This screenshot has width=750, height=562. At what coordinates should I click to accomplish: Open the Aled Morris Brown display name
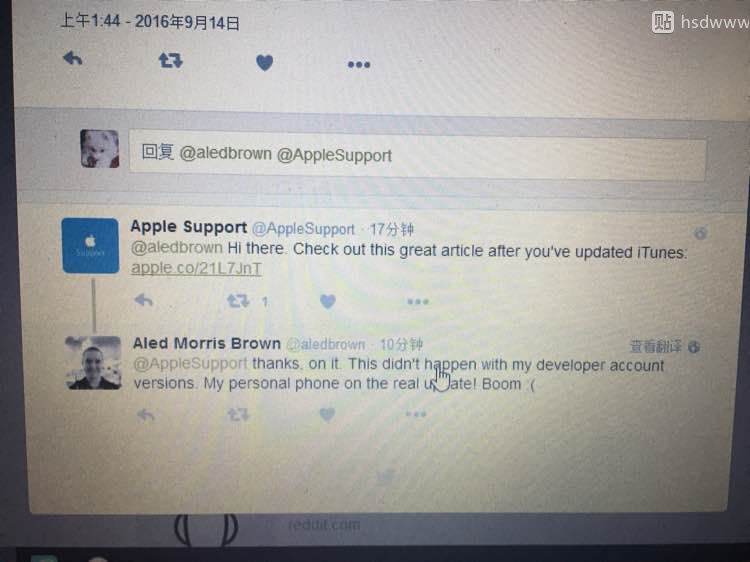(x=207, y=343)
